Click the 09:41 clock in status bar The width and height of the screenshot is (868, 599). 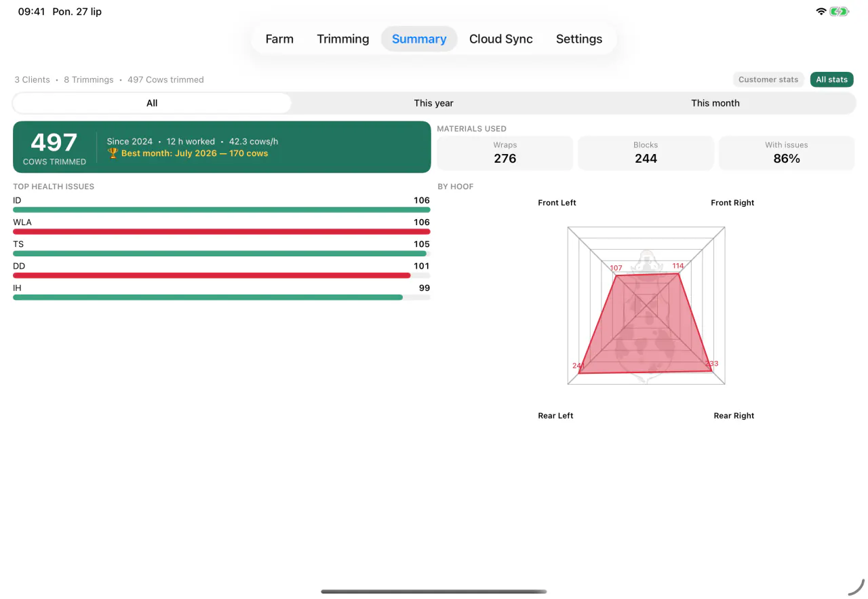click(31, 12)
